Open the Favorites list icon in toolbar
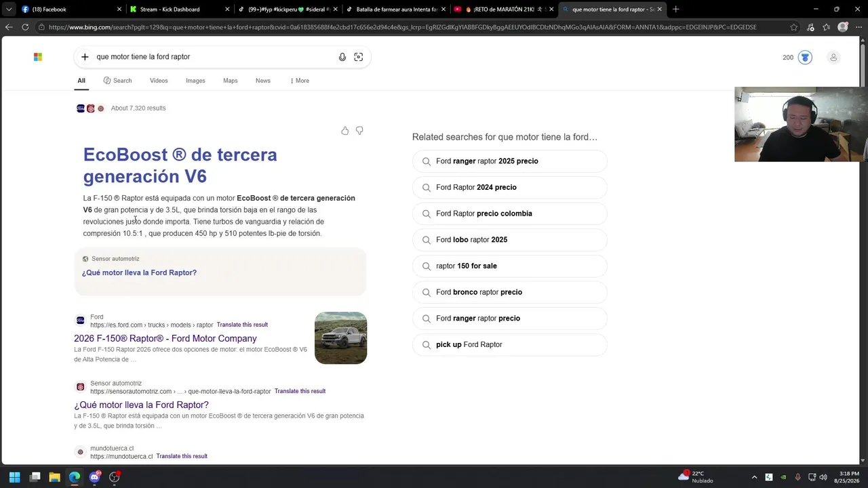 click(x=827, y=27)
